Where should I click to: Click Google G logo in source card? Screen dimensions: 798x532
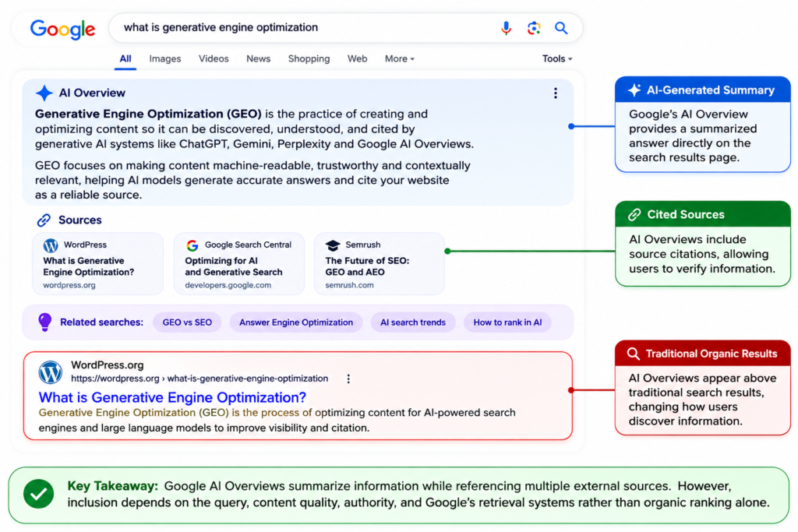click(x=192, y=245)
